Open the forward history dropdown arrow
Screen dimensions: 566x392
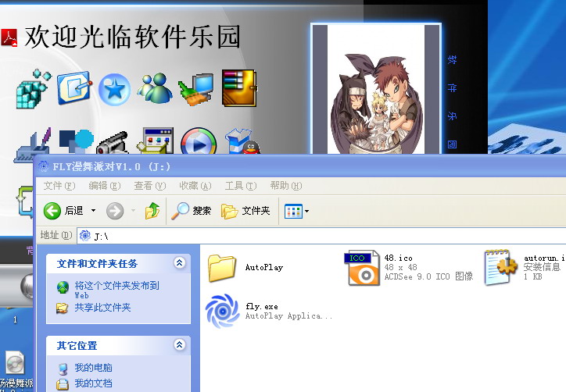[x=133, y=211]
